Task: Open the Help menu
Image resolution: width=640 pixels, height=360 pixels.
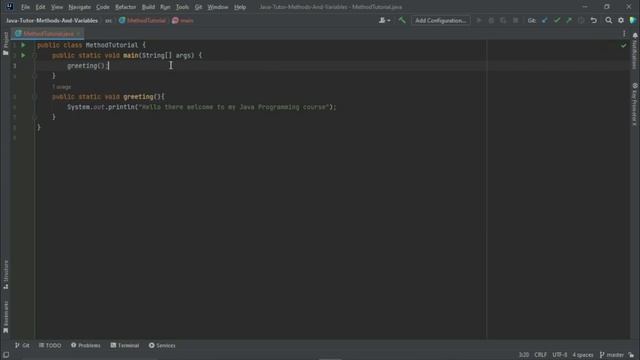Action: (240, 7)
